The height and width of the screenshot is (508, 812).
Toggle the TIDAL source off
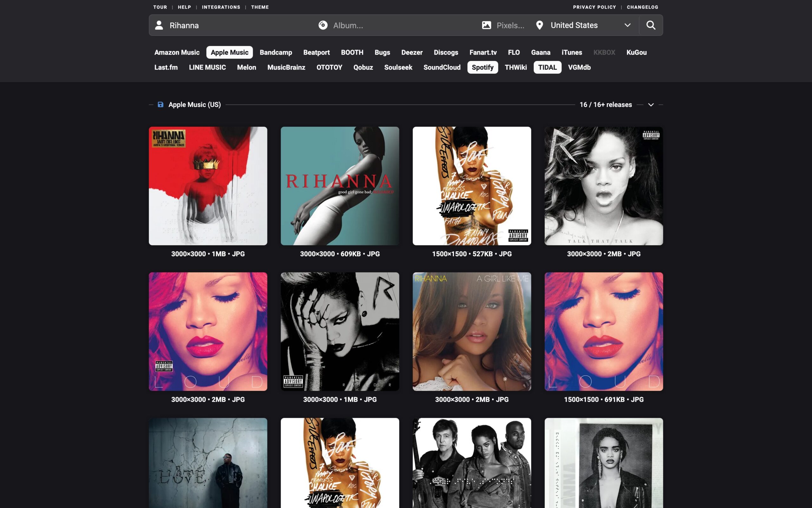pyautogui.click(x=547, y=67)
